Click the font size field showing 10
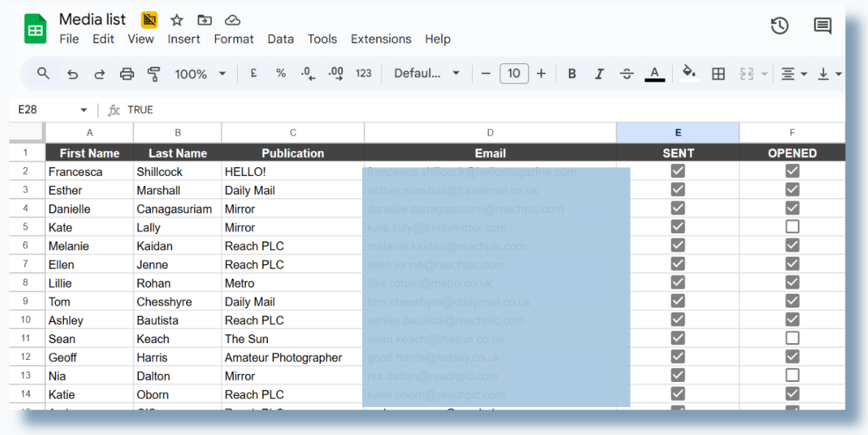This screenshot has height=435, width=868. [x=514, y=74]
